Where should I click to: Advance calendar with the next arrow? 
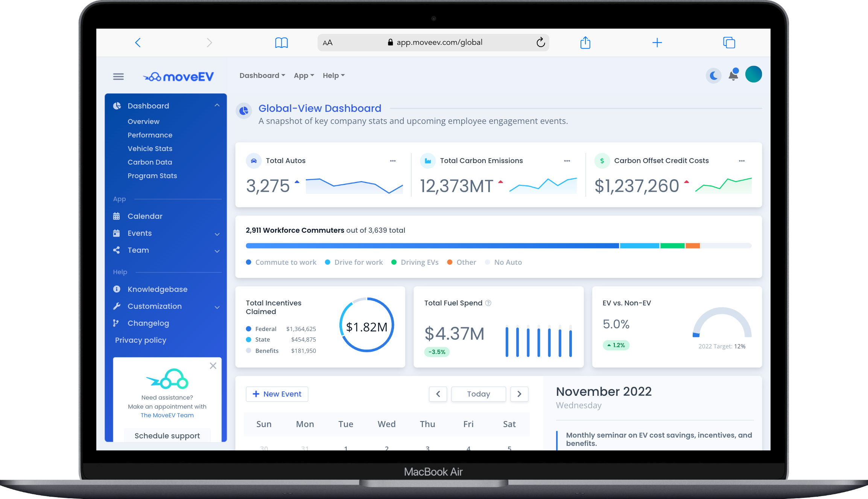point(519,394)
